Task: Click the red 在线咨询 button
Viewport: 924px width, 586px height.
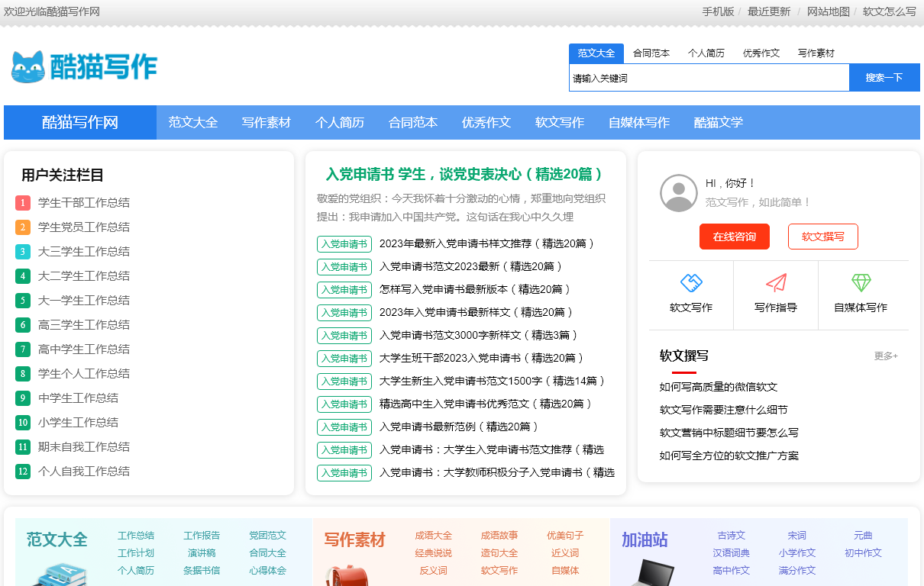Action: pos(734,237)
